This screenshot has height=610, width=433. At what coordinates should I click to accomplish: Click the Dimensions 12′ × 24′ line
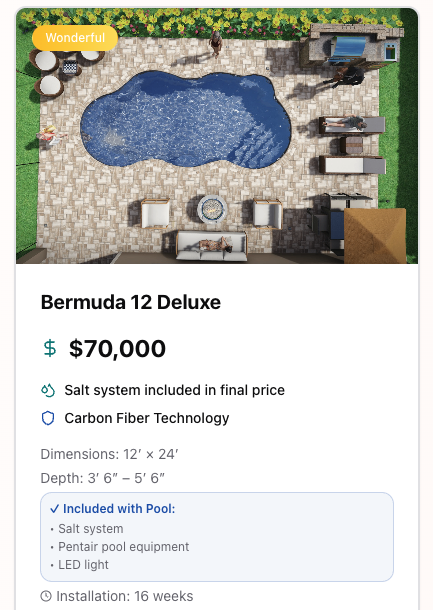click(x=109, y=454)
